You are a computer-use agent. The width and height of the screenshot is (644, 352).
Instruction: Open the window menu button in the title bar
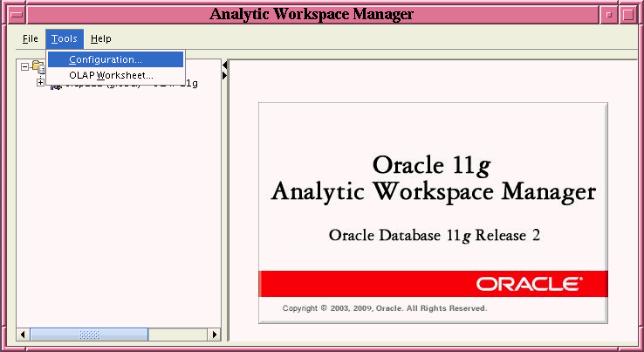click(17, 14)
